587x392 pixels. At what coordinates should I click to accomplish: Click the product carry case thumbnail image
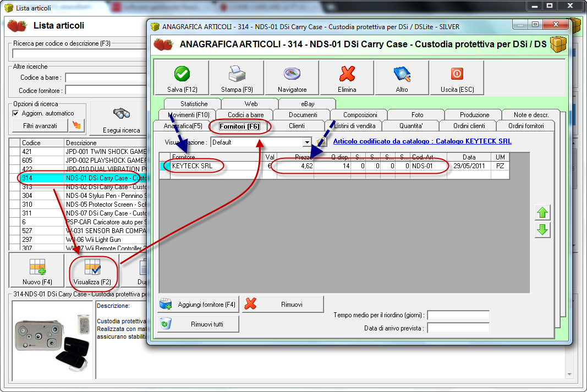point(52,341)
